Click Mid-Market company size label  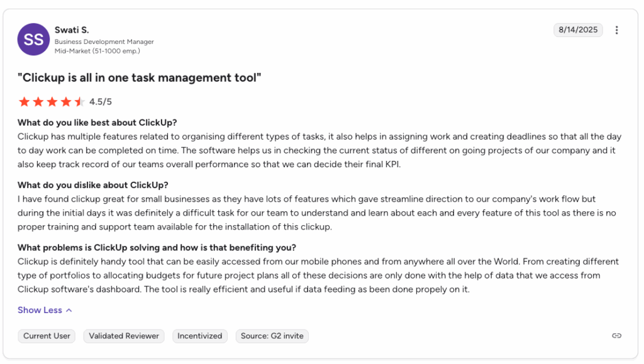tap(97, 51)
